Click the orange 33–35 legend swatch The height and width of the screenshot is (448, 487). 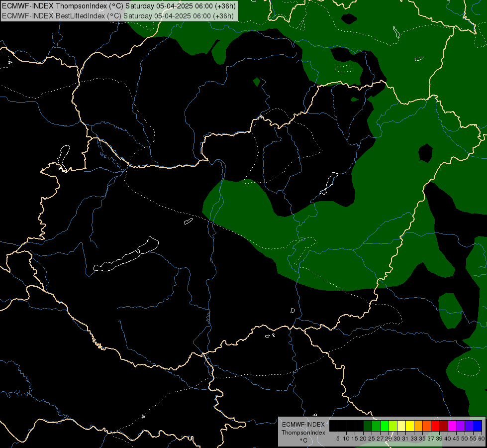coord(418,426)
